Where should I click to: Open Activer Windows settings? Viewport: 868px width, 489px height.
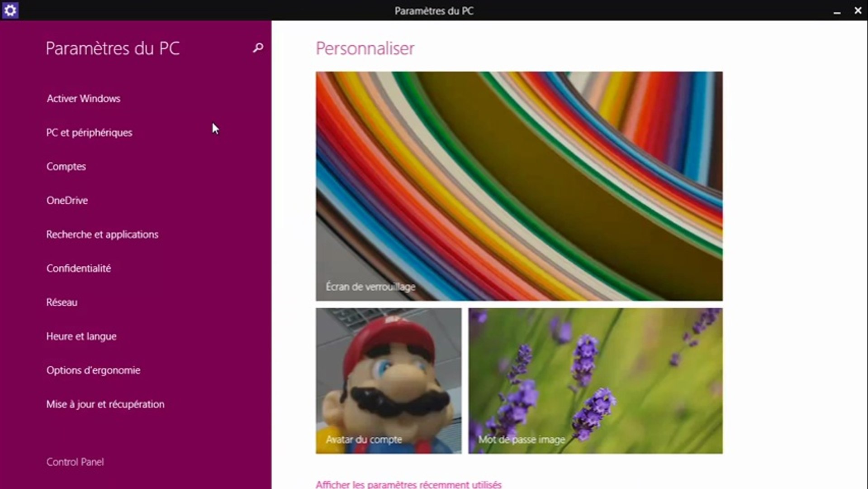pyautogui.click(x=84, y=98)
